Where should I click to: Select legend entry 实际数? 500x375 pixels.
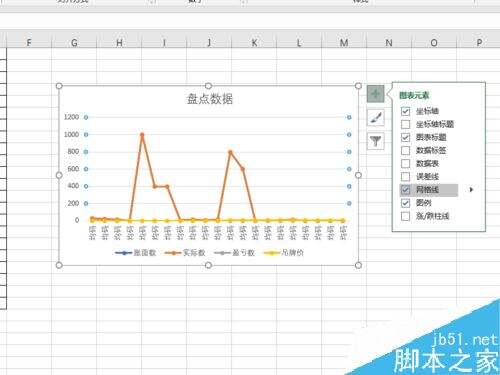[185, 253]
